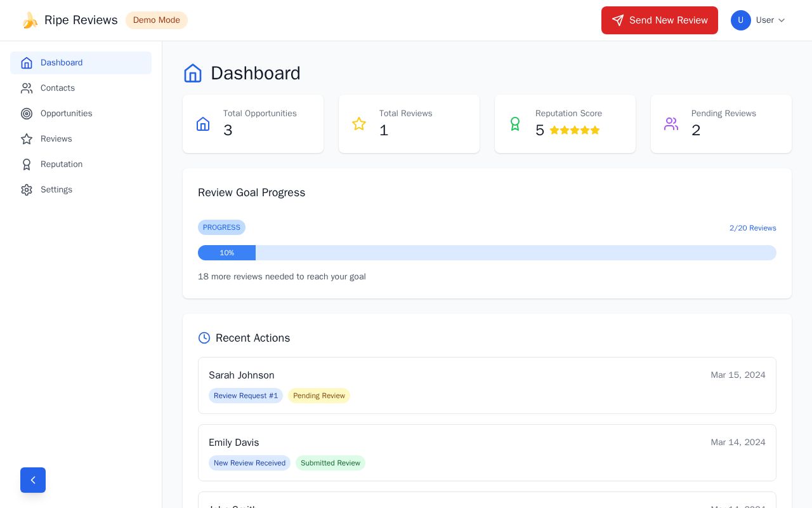Click the Ripe Reviews brand title
812x508 pixels.
pos(81,20)
